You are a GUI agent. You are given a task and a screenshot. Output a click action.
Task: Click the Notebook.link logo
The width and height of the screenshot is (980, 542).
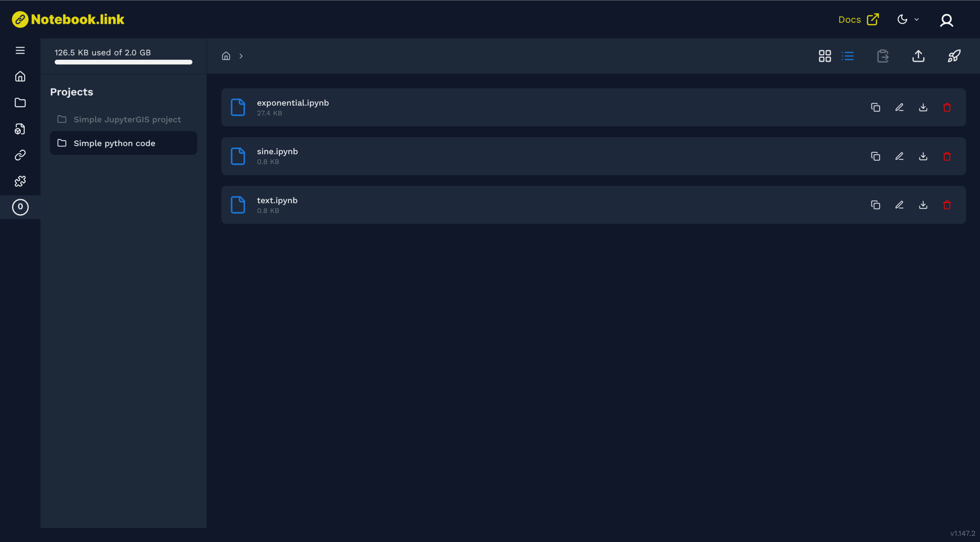[68, 19]
